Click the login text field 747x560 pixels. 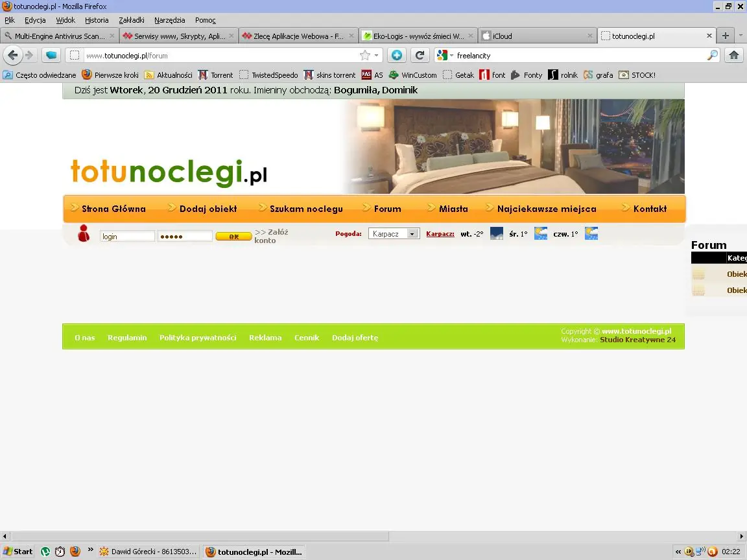pyautogui.click(x=127, y=236)
